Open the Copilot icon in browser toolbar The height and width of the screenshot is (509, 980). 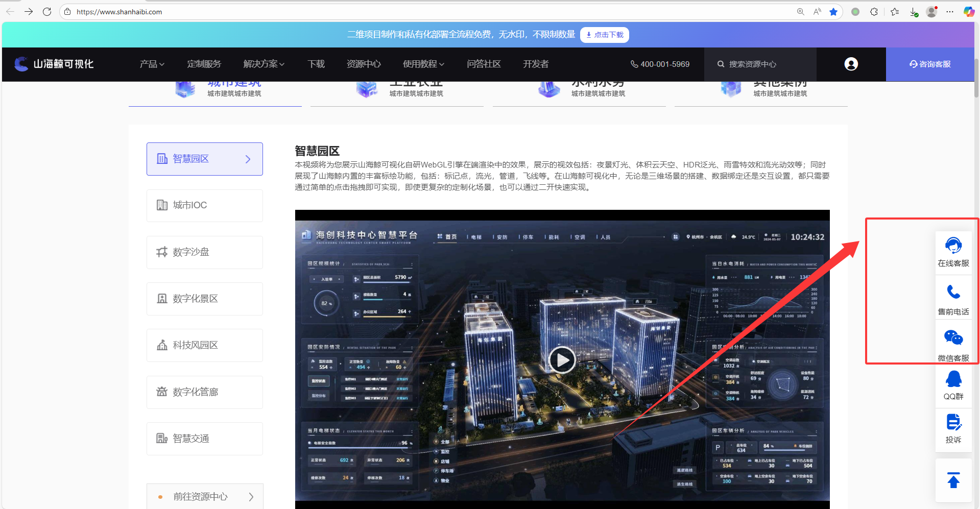point(969,12)
